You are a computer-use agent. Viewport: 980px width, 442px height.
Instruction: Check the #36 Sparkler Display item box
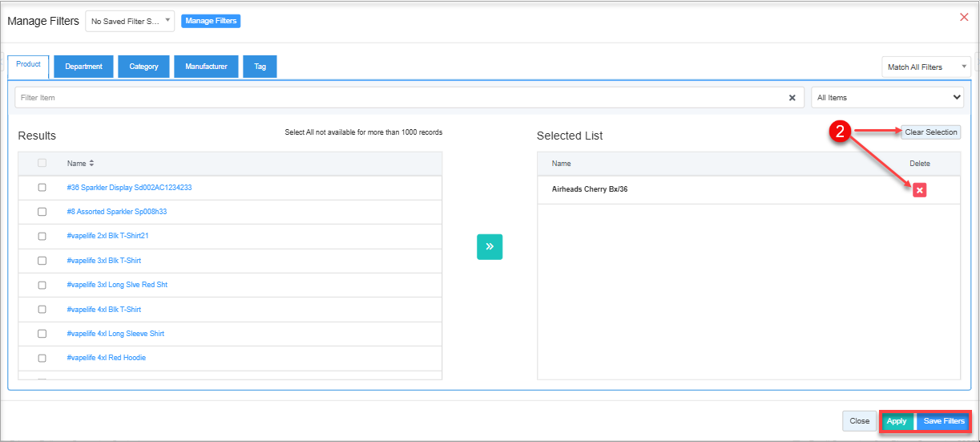(42, 188)
